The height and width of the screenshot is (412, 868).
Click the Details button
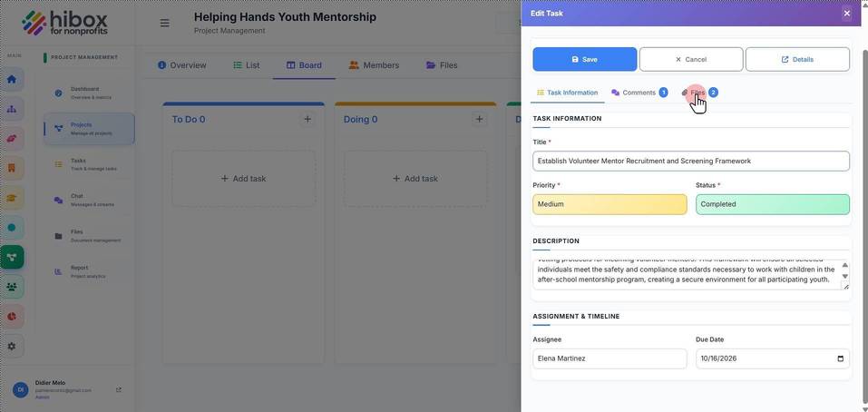[x=797, y=59]
